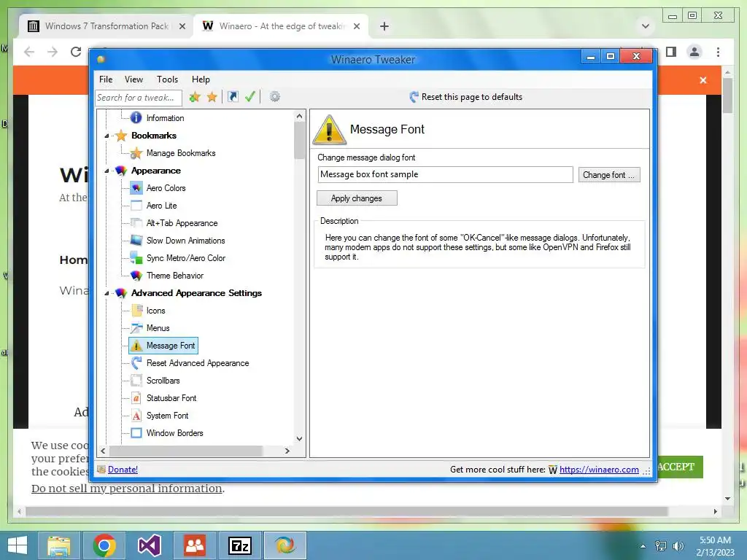747x560 pixels.
Task: Select the System Font tree item
Action: (x=167, y=416)
